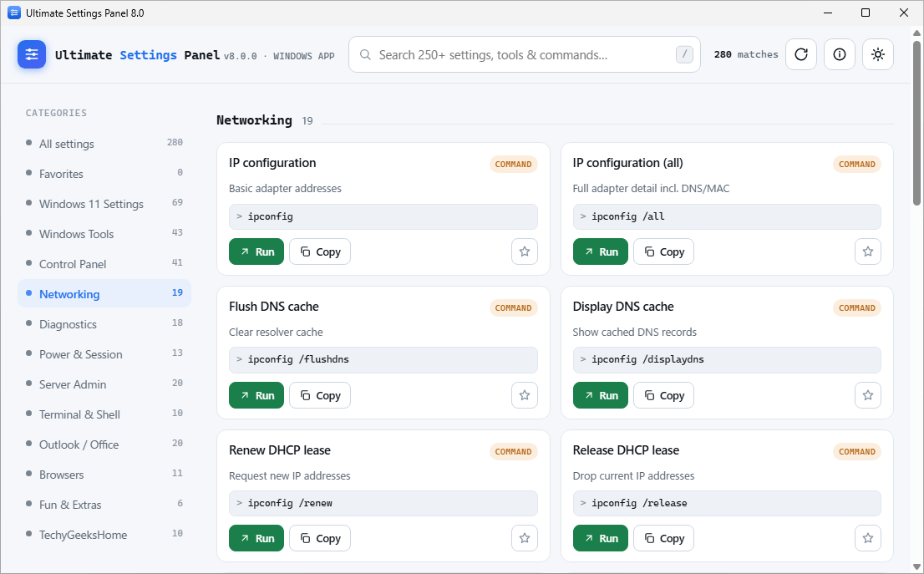924x574 pixels.
Task: Run the ipconfig /all command
Action: click(x=601, y=251)
